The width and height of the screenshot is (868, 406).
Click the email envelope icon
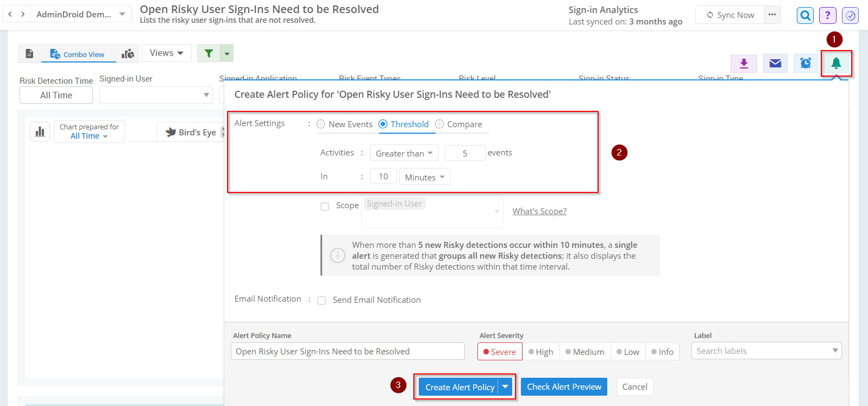(x=775, y=64)
